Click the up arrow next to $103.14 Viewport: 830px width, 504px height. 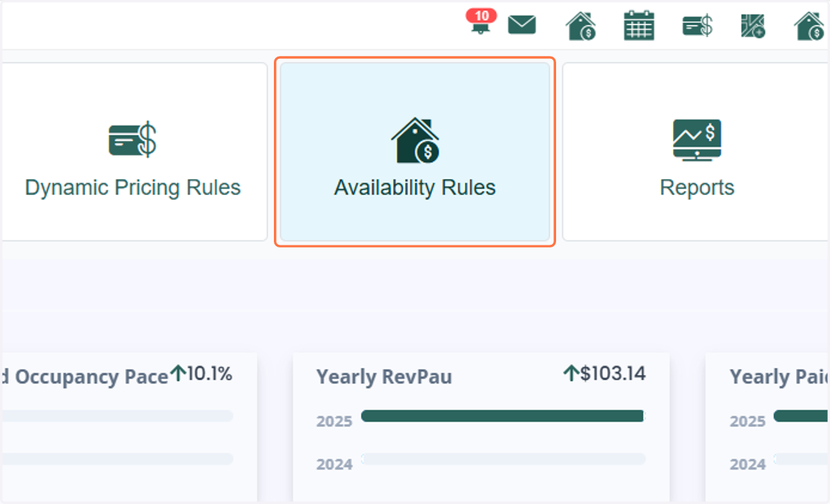pos(571,374)
